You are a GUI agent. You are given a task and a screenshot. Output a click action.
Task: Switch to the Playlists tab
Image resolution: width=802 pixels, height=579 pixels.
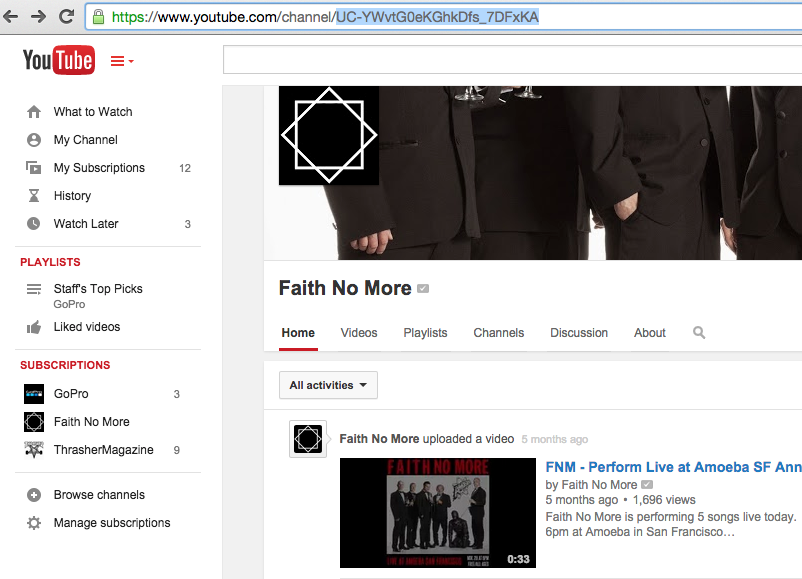pos(426,333)
